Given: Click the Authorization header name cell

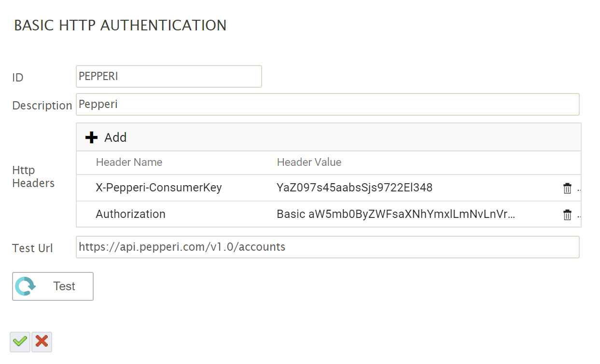Looking at the screenshot, I should pos(131,214).
